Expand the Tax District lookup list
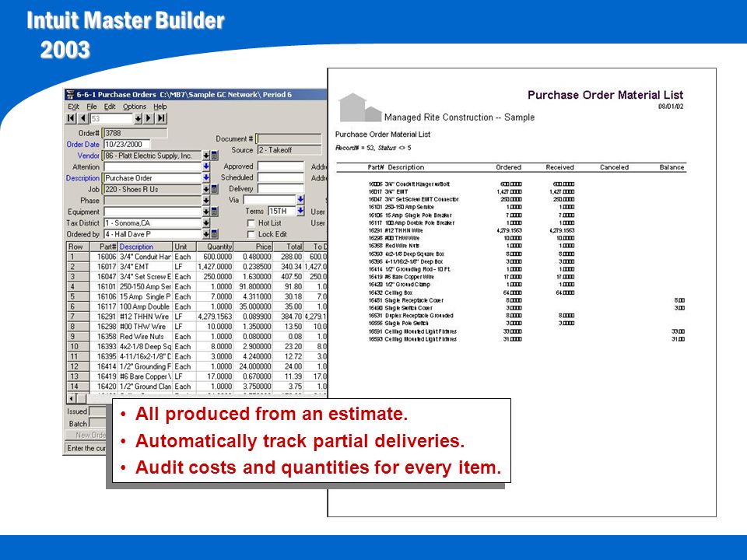 pos(205,223)
